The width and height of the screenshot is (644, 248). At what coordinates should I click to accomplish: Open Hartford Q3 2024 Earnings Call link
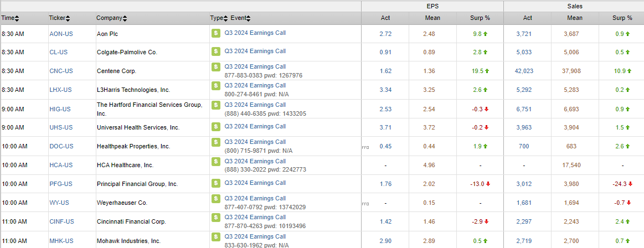255,105
